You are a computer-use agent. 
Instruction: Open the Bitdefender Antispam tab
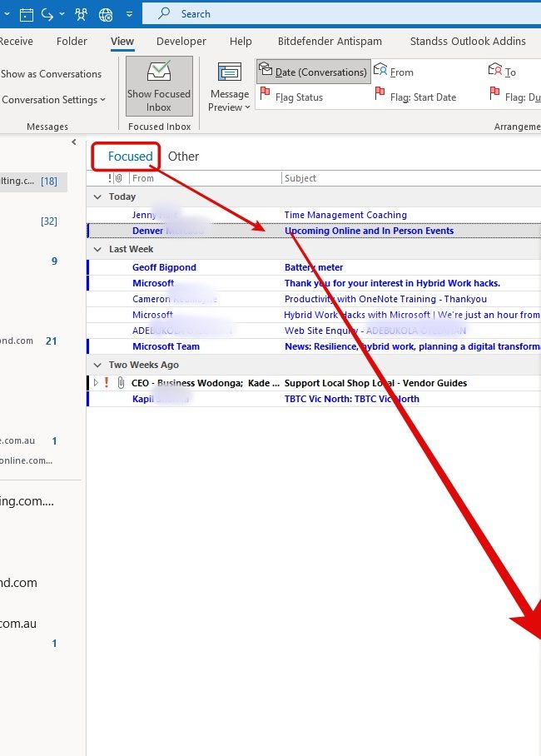(330, 42)
